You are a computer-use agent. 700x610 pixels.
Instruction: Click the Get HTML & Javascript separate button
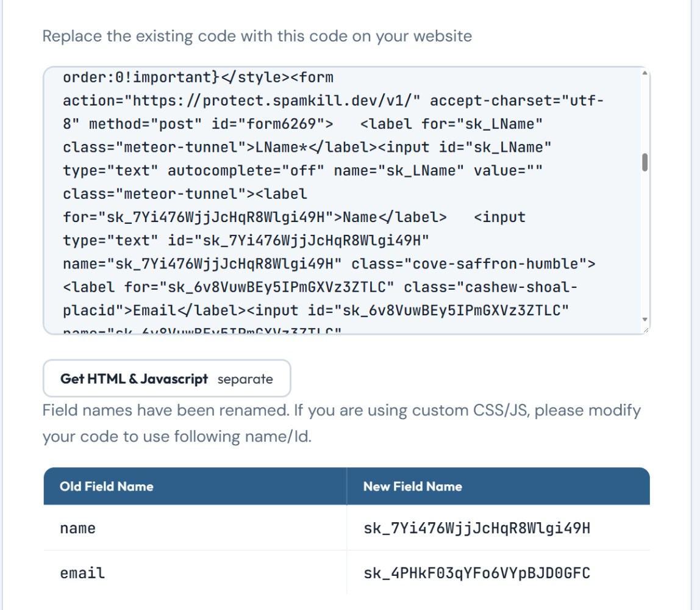(166, 378)
